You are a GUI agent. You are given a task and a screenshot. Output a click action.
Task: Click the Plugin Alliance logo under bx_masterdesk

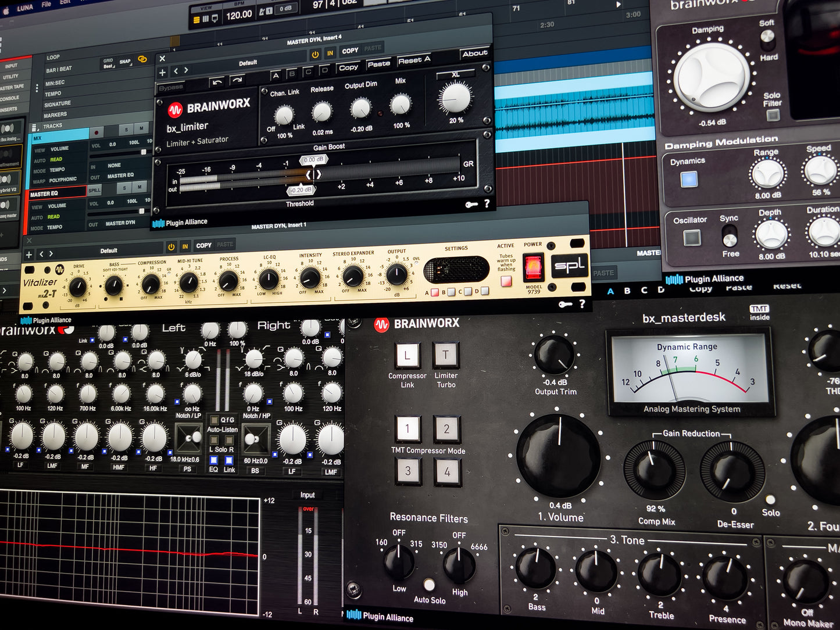380,615
